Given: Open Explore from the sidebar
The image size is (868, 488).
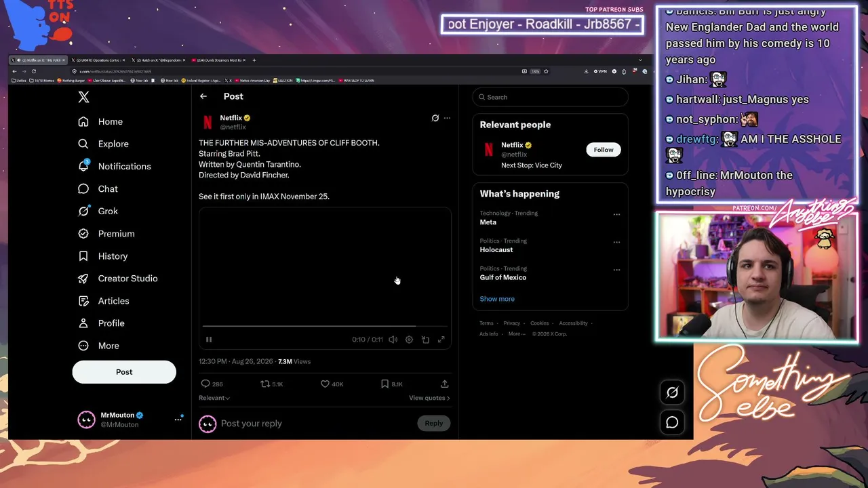Looking at the screenshot, I should point(103,144).
